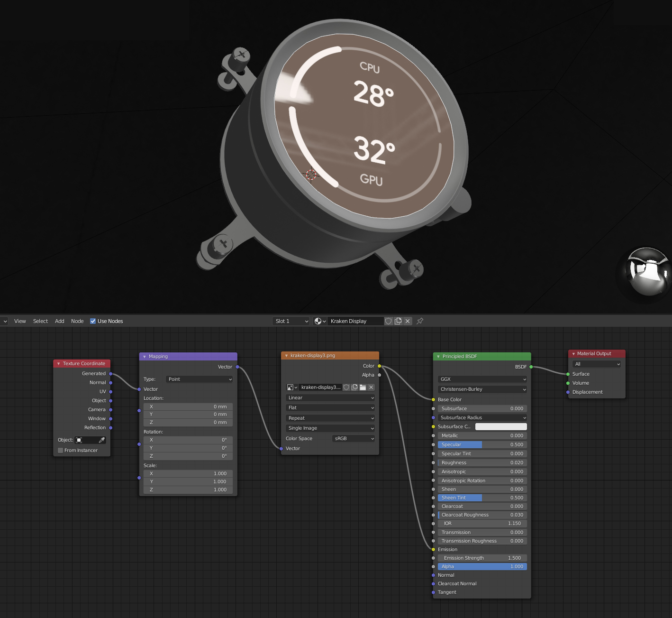Screen dimensions: 672x618
Task: Click the Kraken Display material name field
Action: (x=356, y=321)
